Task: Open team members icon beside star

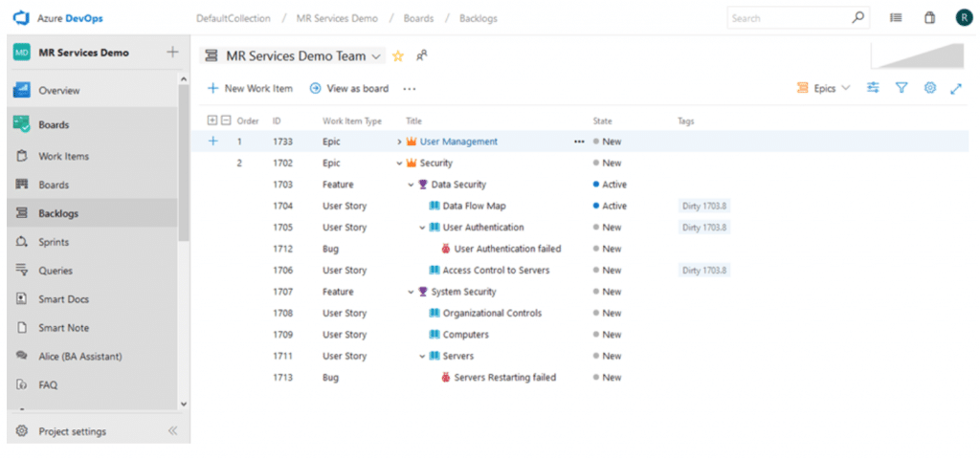Action: click(x=422, y=56)
